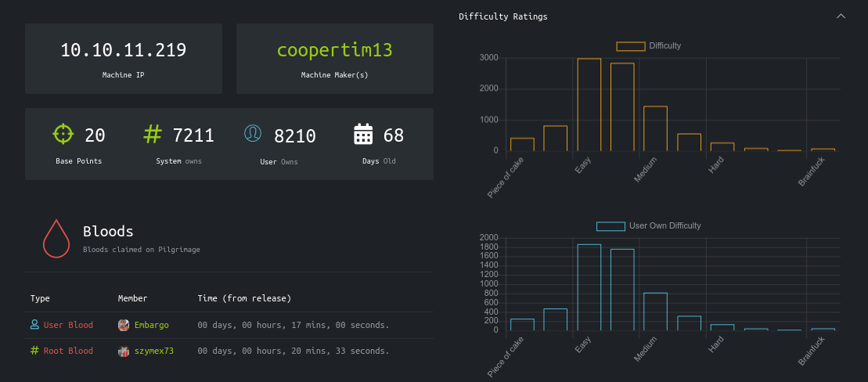The width and height of the screenshot is (868, 382).
Task: Click the Medium bar in User Own Difficulty chart
Action: (655, 312)
